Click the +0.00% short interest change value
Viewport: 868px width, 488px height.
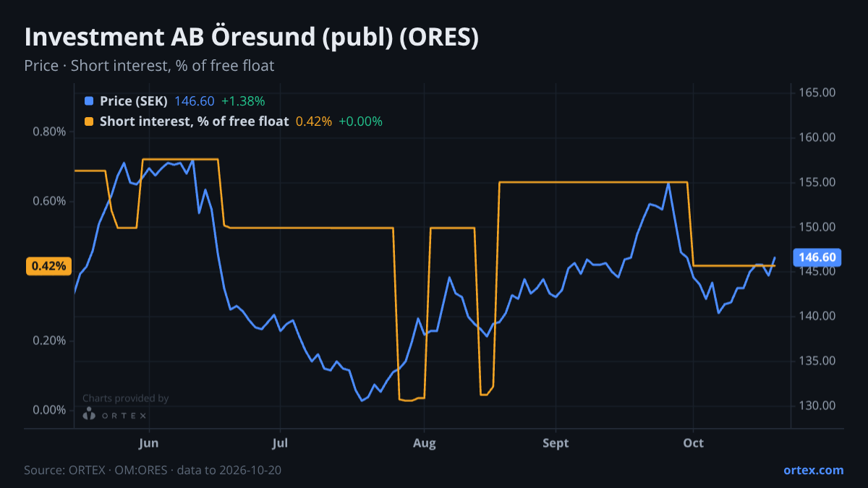360,121
